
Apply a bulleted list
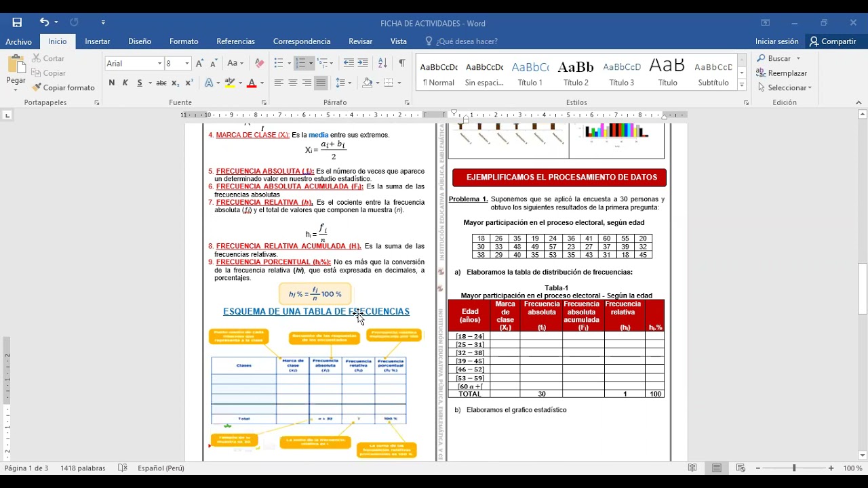click(278, 63)
